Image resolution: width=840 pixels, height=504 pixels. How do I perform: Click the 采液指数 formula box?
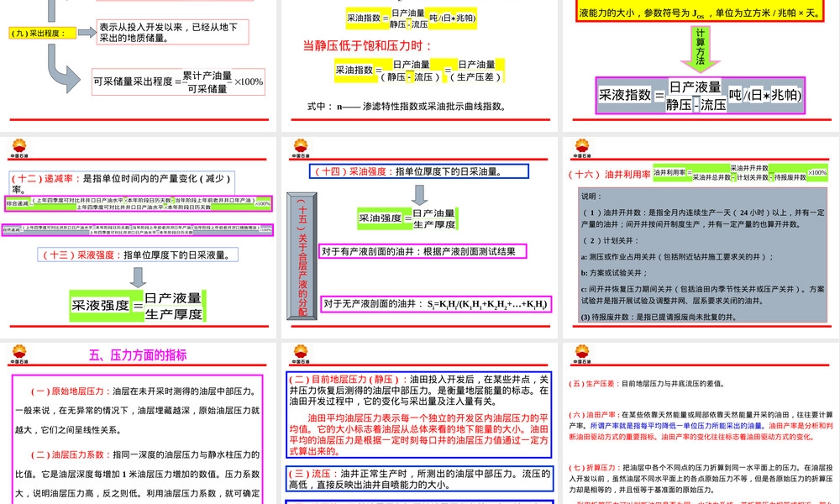701,95
